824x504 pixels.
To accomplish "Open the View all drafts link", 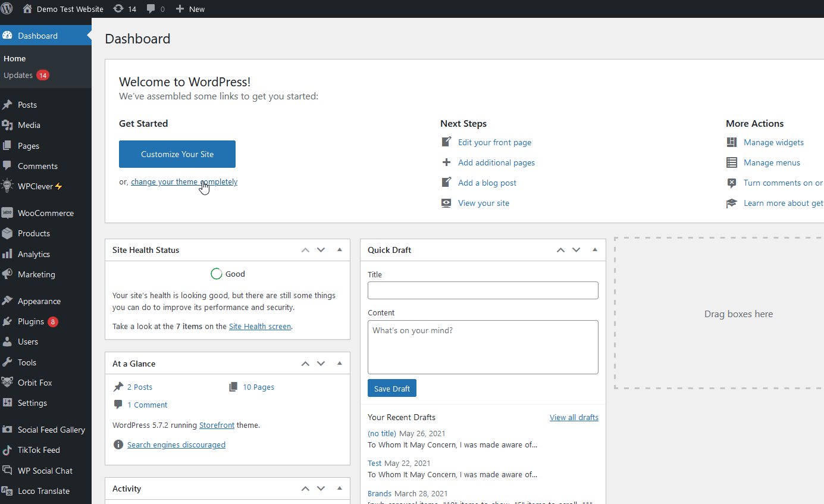I will 574,417.
